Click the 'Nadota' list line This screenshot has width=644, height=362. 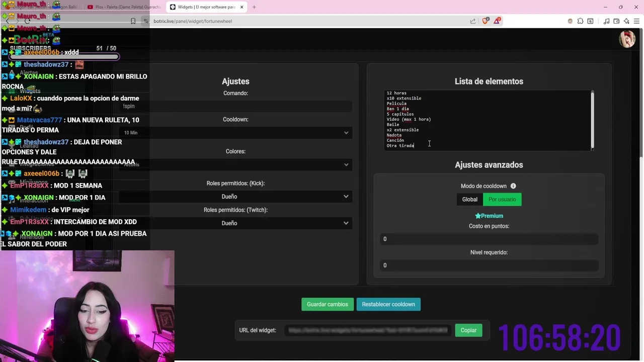tap(394, 135)
